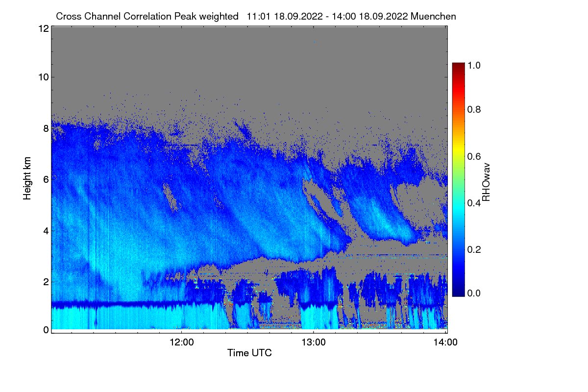This screenshot has width=588, height=392.
Task: Click the height axis label 12
Action: tap(43, 28)
